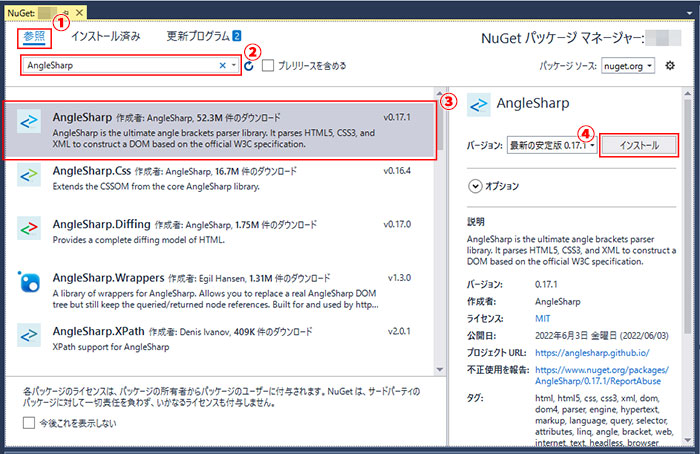Open the MIT license link

coord(542,319)
